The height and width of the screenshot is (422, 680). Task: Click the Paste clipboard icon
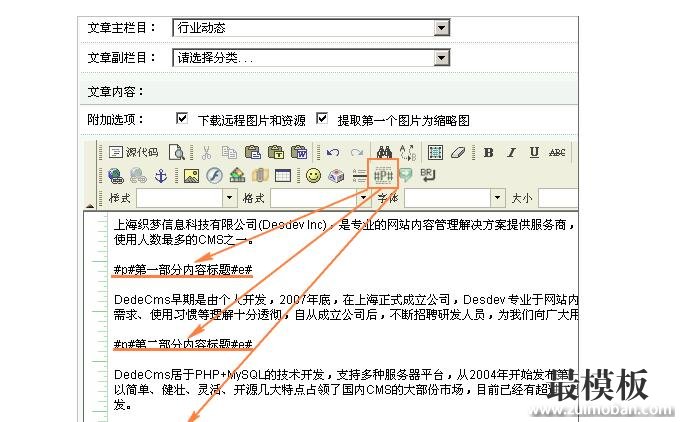pyautogui.click(x=252, y=152)
